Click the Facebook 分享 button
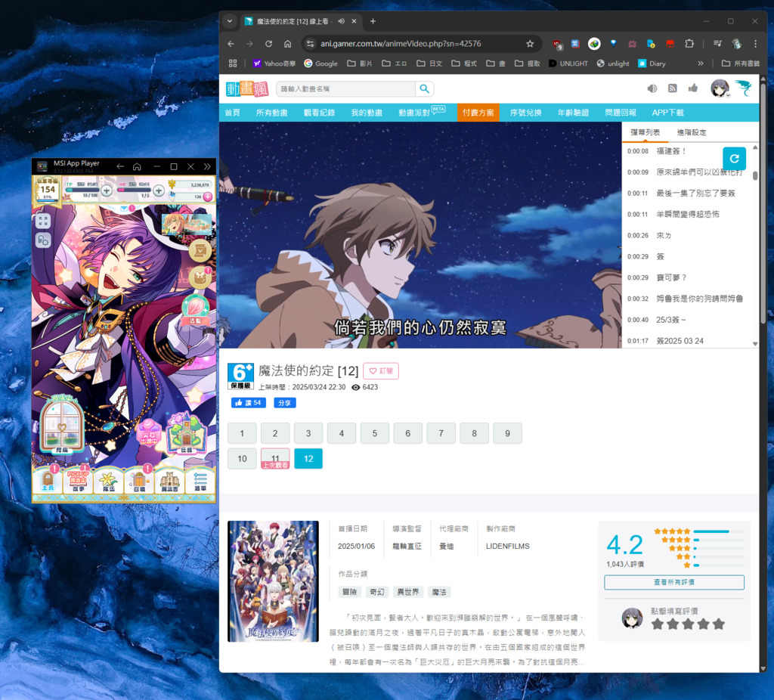Screen dimensions: 774x700 tap(285, 403)
